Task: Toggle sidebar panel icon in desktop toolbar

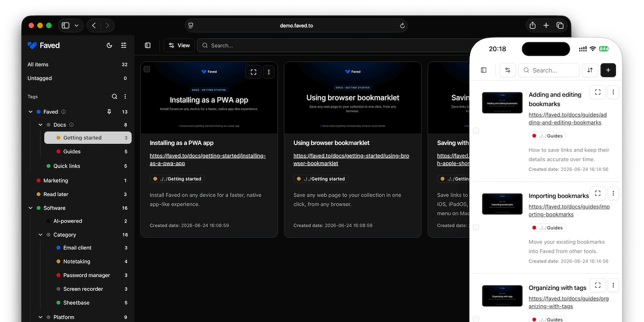Action: [x=147, y=45]
